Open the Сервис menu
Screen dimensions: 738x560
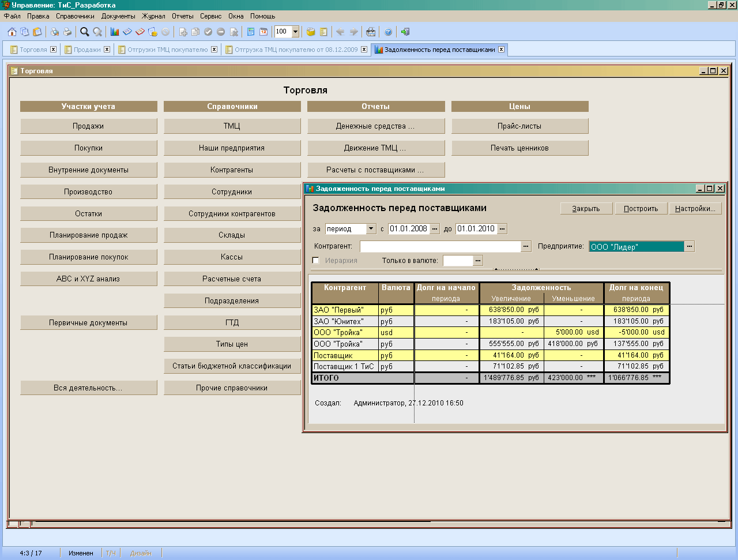coord(211,16)
